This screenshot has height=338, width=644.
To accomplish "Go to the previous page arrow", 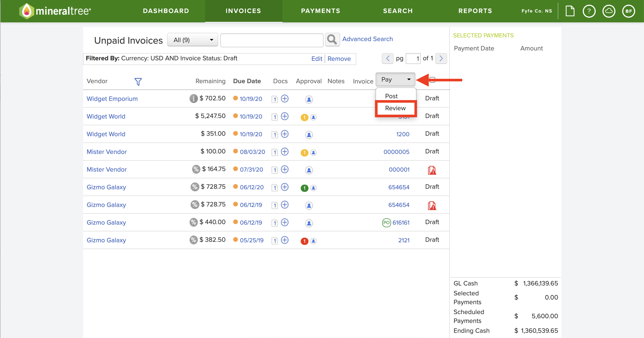I will [x=387, y=58].
